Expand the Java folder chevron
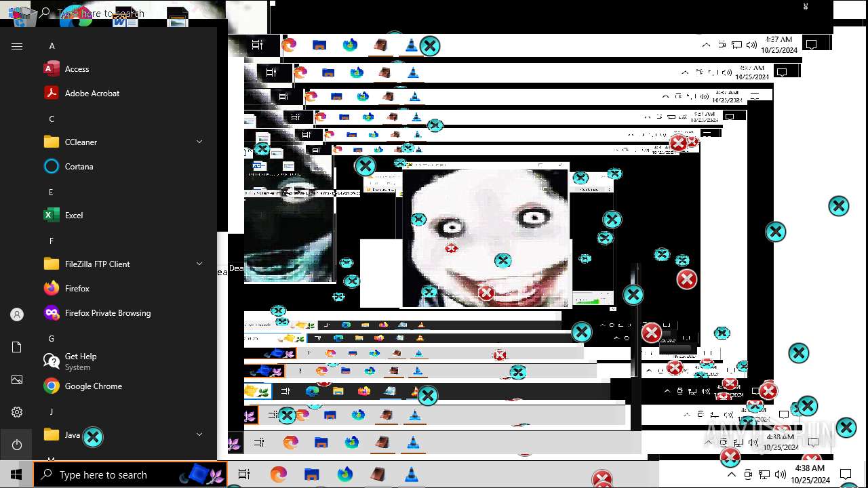Screen dimensions: 868x488 click(199, 434)
